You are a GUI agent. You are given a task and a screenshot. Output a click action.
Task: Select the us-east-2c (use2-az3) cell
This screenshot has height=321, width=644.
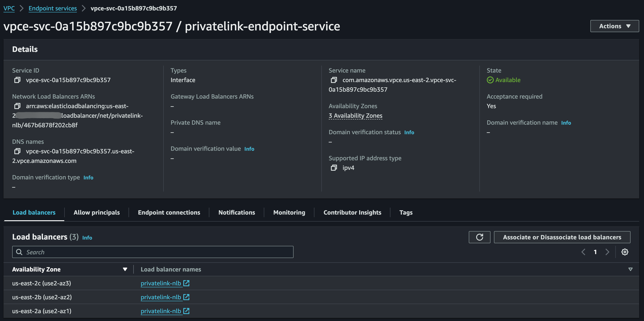tap(41, 283)
